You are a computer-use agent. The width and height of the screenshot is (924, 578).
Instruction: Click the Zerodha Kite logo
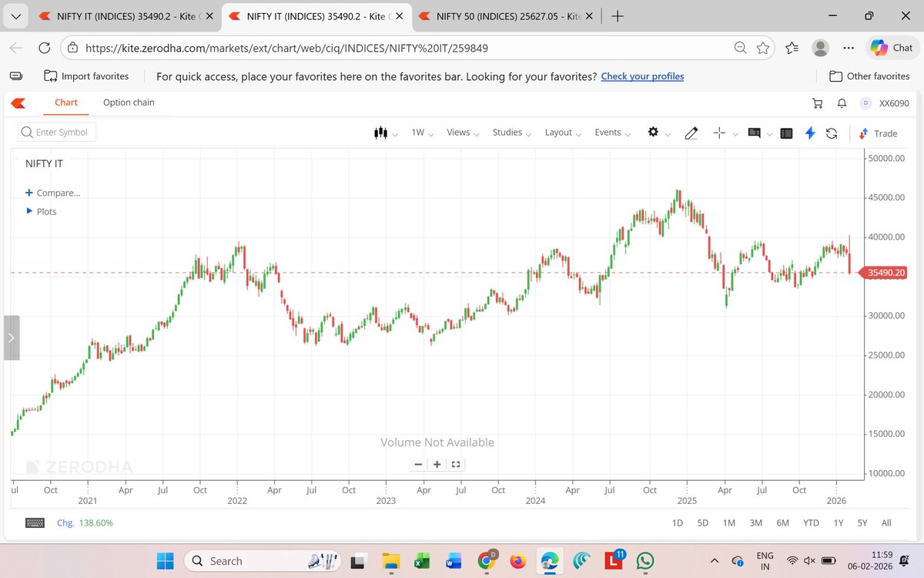18,102
